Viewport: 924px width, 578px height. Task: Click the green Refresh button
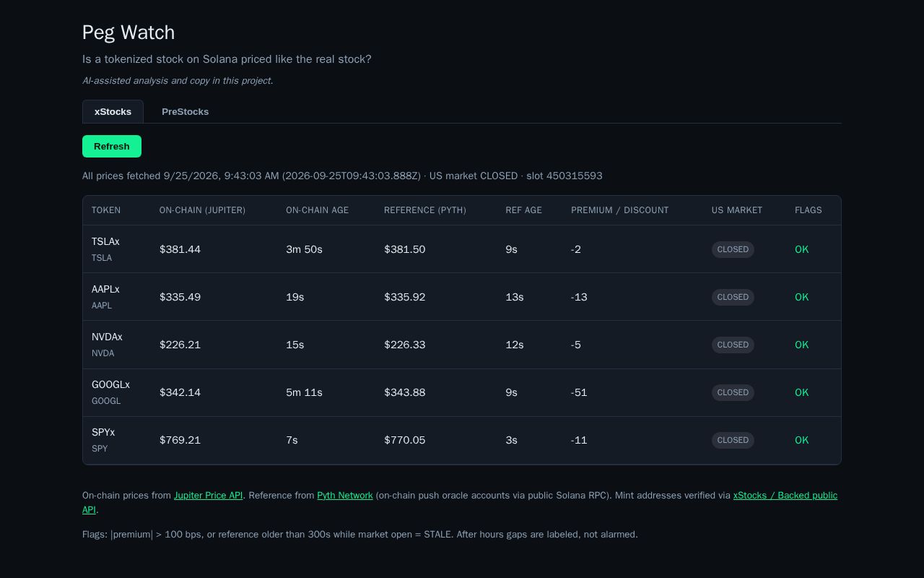coord(112,146)
